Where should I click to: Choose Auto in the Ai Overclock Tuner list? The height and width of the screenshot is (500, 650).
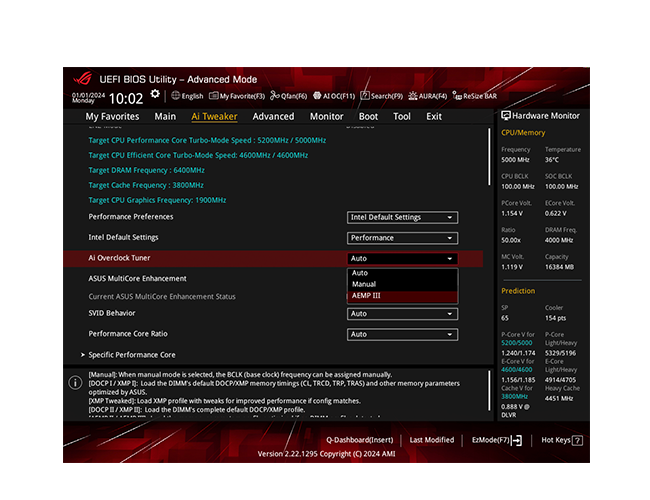[402, 273]
